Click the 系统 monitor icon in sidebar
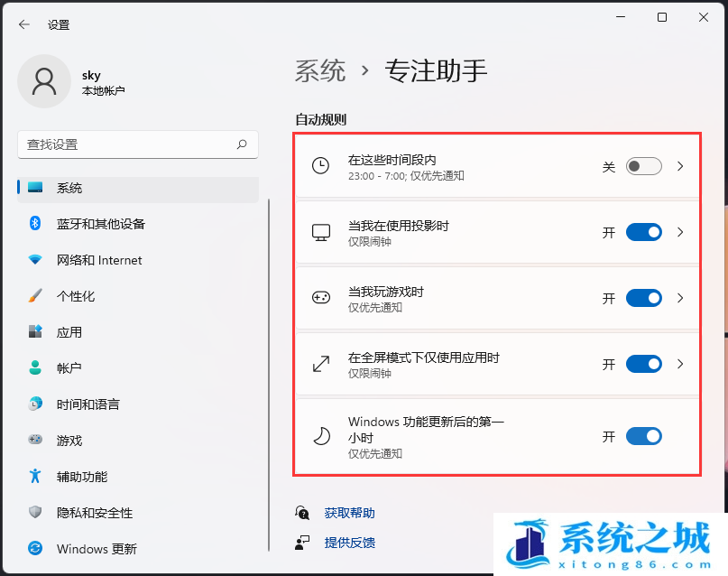Viewport: 728px width, 576px height. (35, 188)
